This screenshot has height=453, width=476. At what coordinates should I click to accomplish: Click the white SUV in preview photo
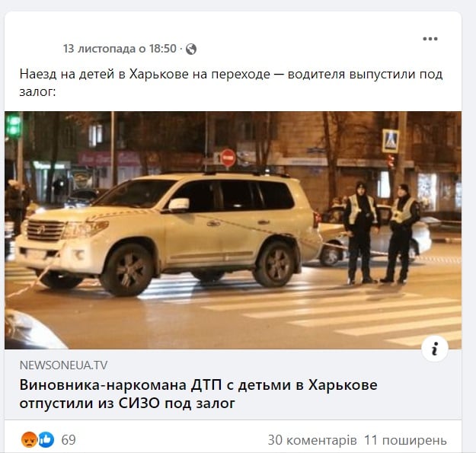pos(168,233)
